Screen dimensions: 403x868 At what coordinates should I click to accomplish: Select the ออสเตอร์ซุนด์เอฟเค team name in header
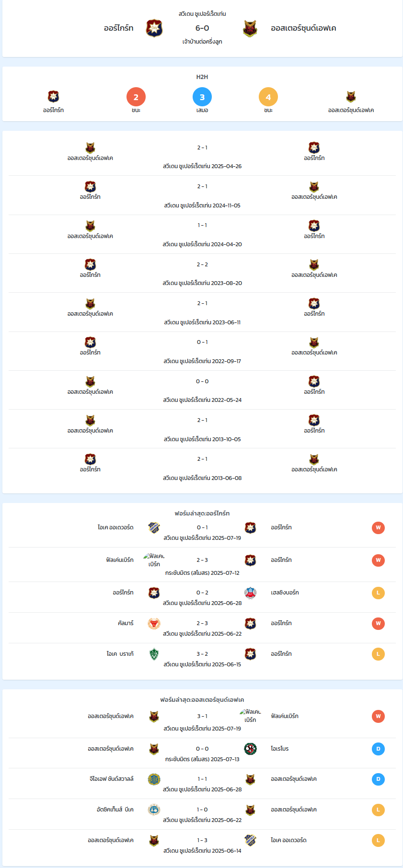pos(303,28)
